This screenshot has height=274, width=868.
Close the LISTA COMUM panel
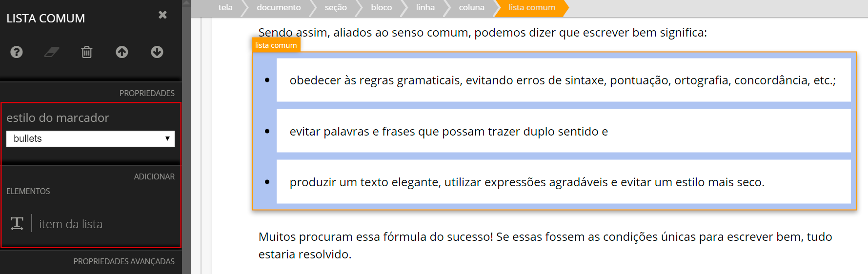pyautogui.click(x=163, y=15)
